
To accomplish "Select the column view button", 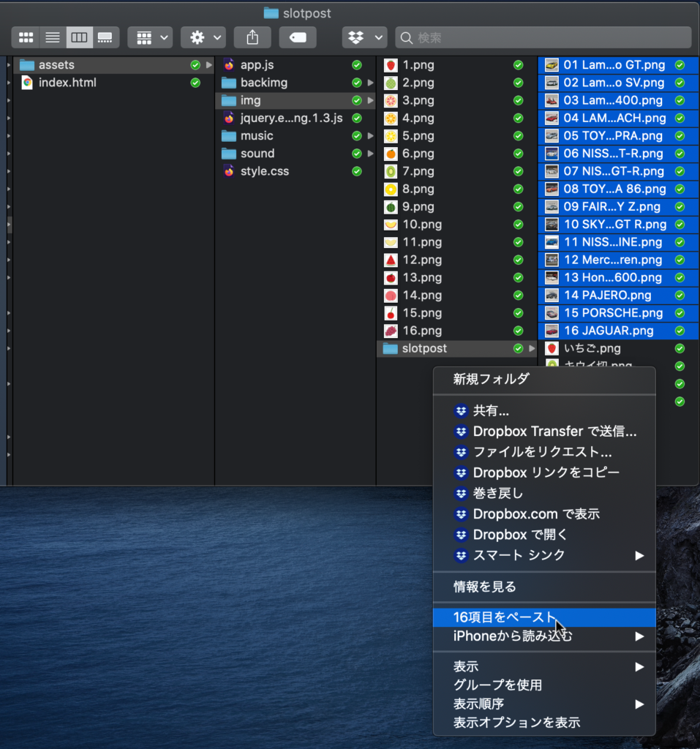I will [79, 37].
